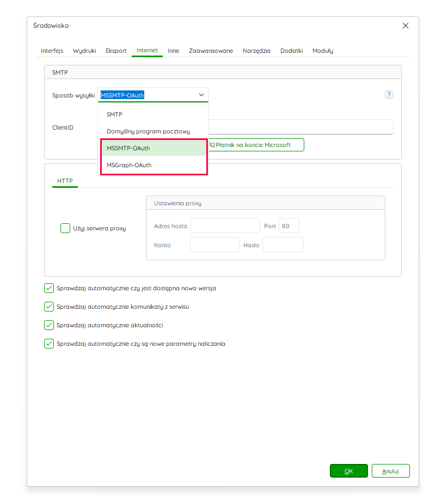This screenshot has width=448, height=501.
Task: Cancel with the Anuluj button
Action: click(390, 471)
